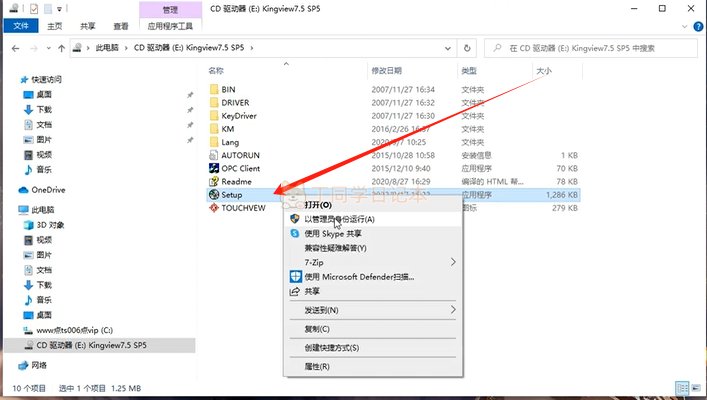707x400 pixels.
Task: Open the 共享 ribbon tab
Action: (x=87, y=26)
